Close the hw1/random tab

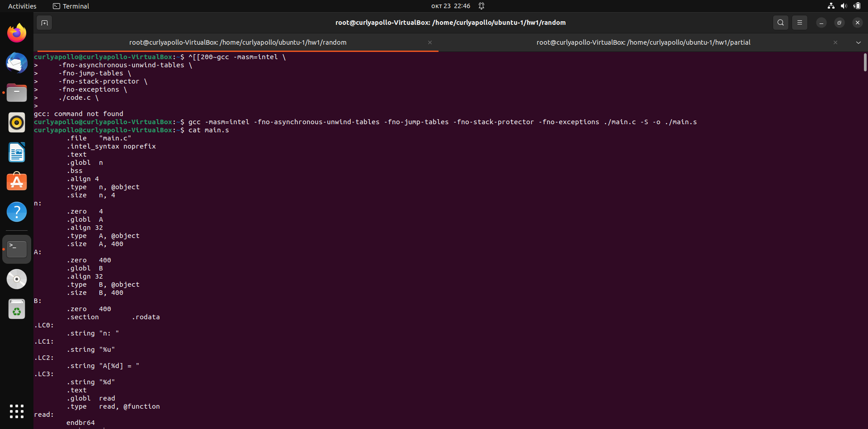430,42
